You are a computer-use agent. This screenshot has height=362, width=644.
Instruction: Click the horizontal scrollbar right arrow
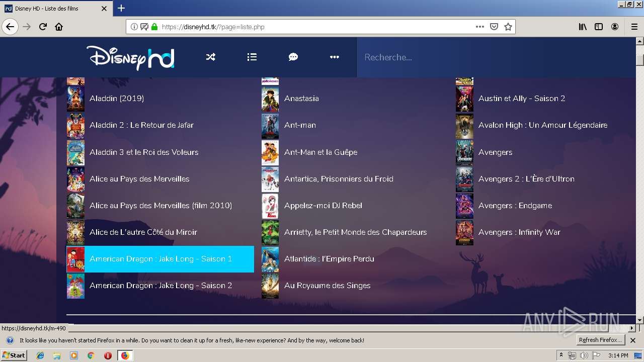coord(632,328)
